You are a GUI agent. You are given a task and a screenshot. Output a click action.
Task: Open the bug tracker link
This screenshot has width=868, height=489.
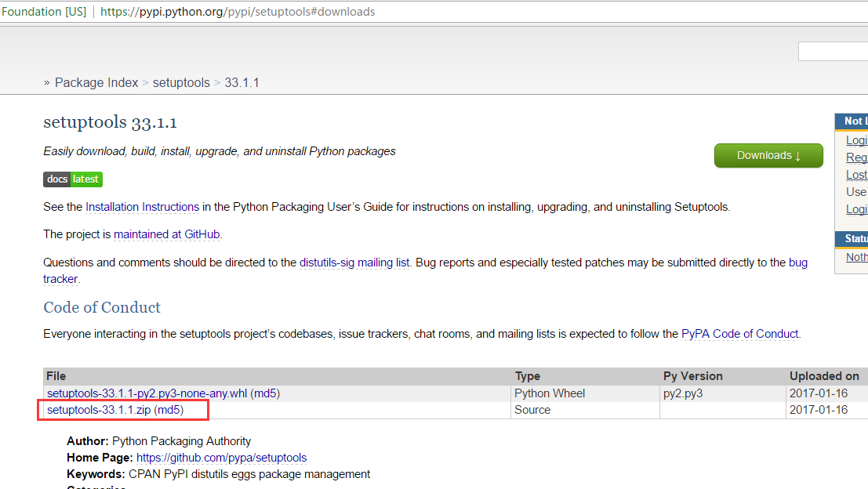coord(60,278)
